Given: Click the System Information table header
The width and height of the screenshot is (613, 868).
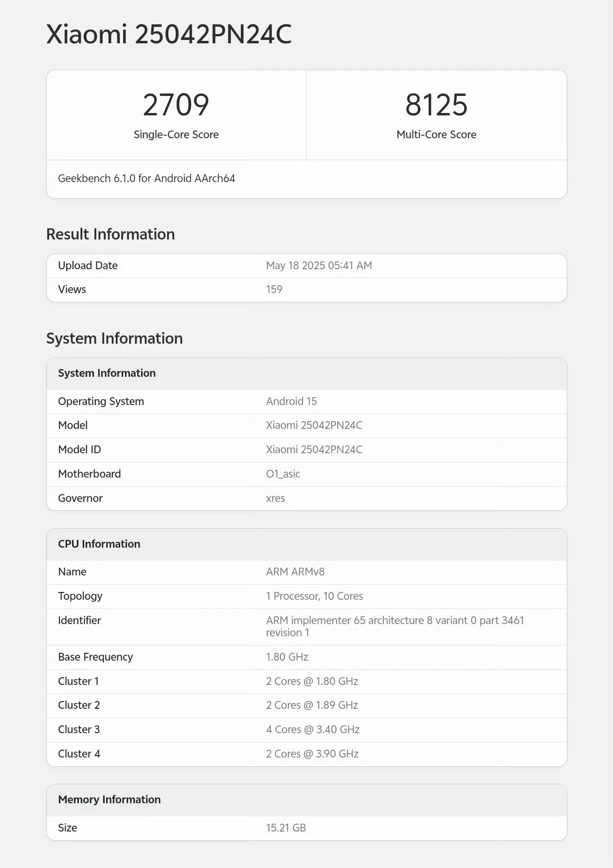Looking at the screenshot, I should click(x=107, y=373).
